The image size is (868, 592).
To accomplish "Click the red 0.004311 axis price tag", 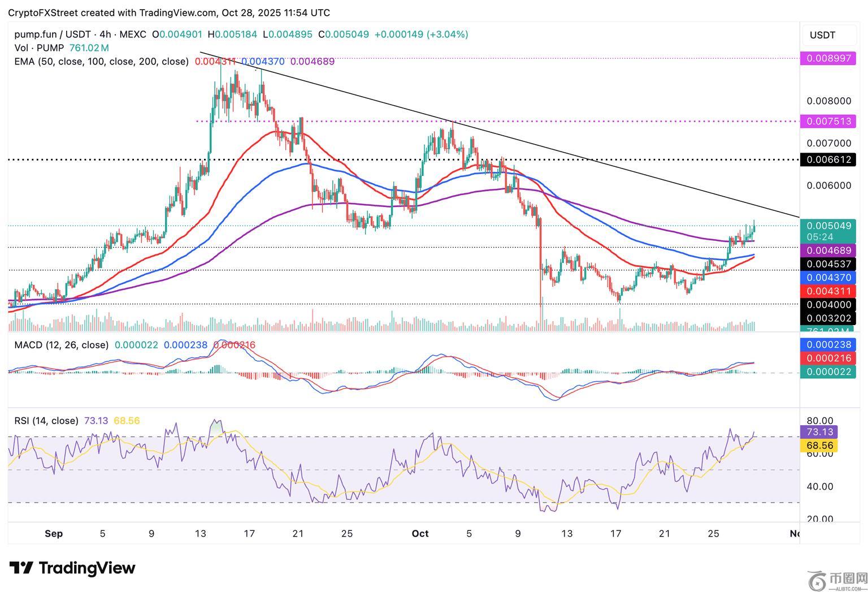I will 828,291.
